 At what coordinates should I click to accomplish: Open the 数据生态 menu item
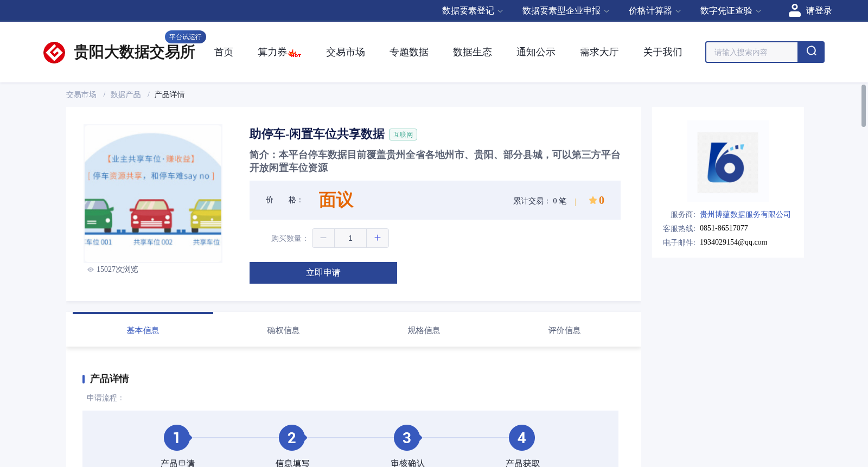tap(473, 52)
